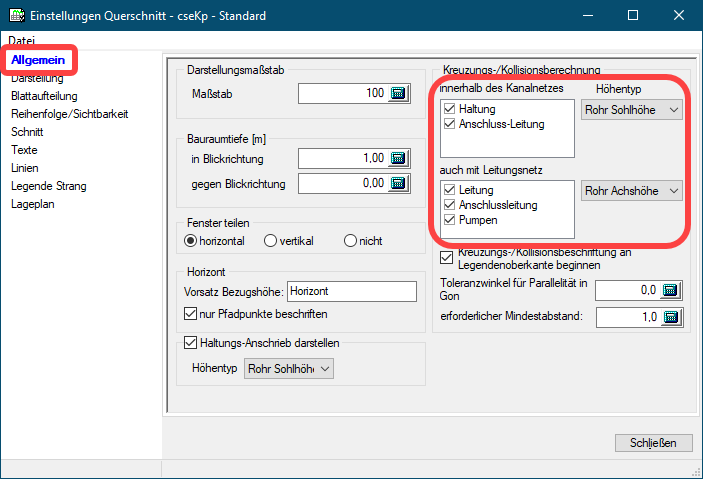Go to Legende Strang settings page
The height and width of the screenshot is (479, 703).
pyautogui.click(x=48, y=186)
